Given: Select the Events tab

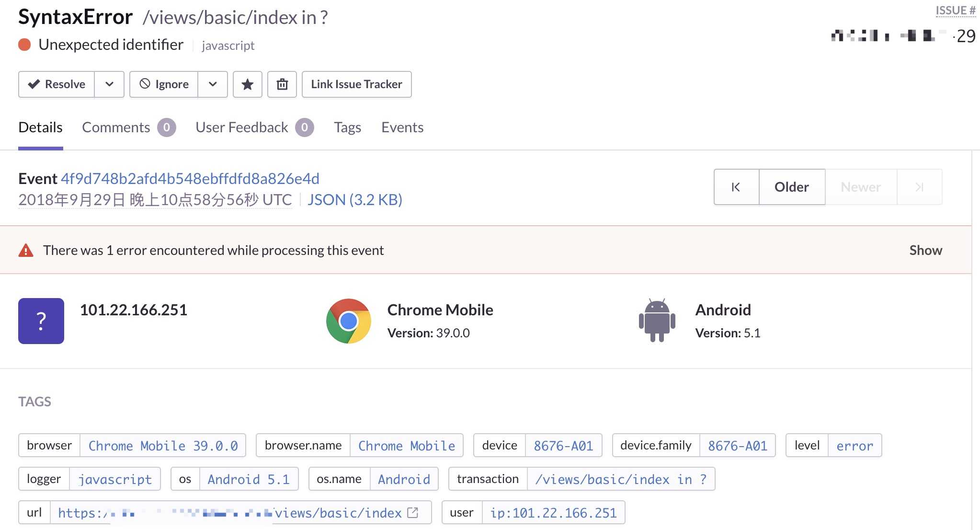Looking at the screenshot, I should 402,127.
